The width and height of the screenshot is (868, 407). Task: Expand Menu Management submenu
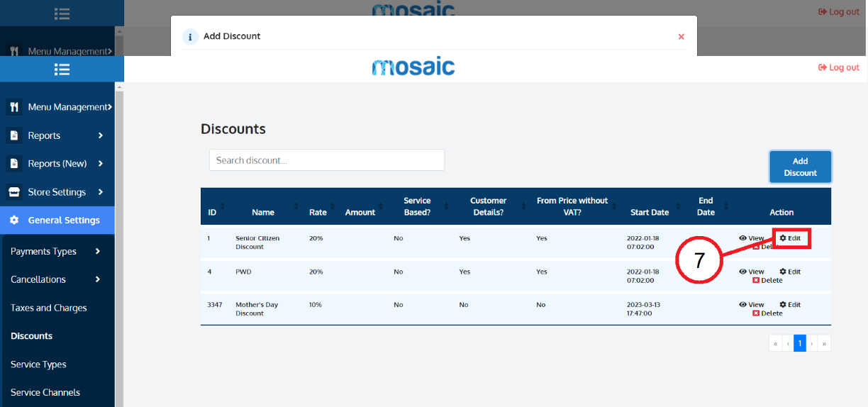click(x=110, y=107)
